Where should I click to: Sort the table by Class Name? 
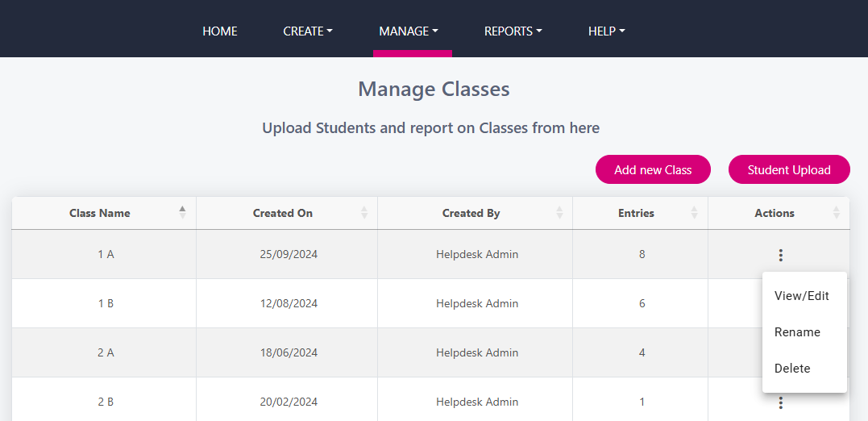[183, 213]
